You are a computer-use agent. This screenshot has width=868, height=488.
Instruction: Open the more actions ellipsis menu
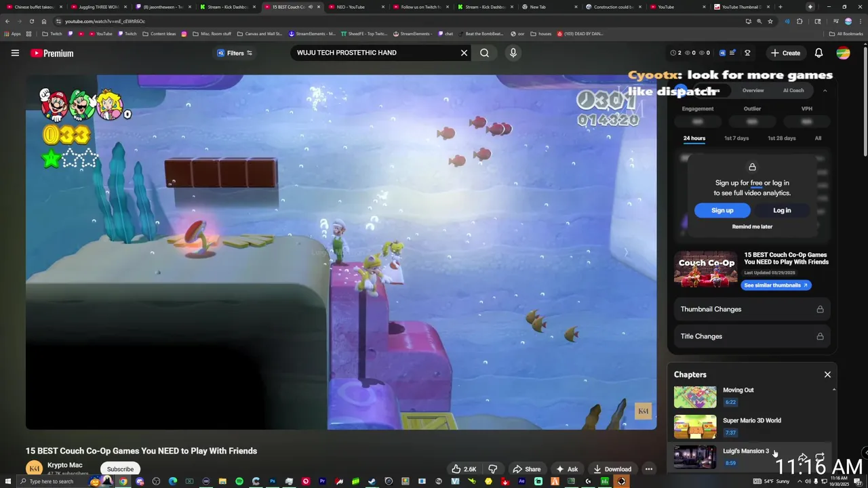tap(648, 469)
